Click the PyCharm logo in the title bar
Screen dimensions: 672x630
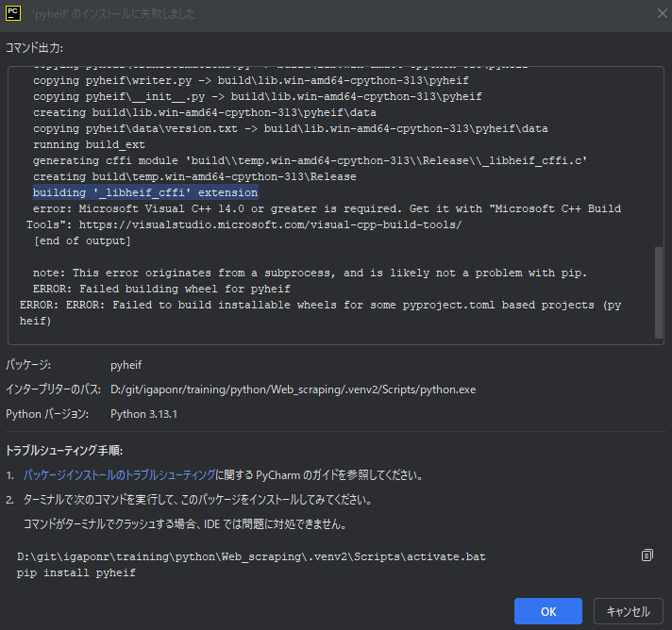(x=13, y=14)
